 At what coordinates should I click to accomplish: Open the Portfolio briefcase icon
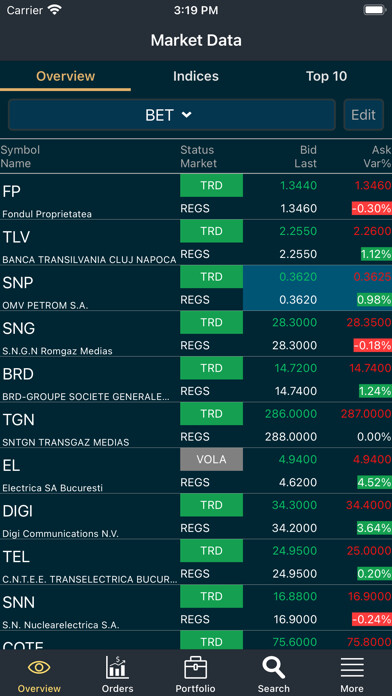click(195, 668)
